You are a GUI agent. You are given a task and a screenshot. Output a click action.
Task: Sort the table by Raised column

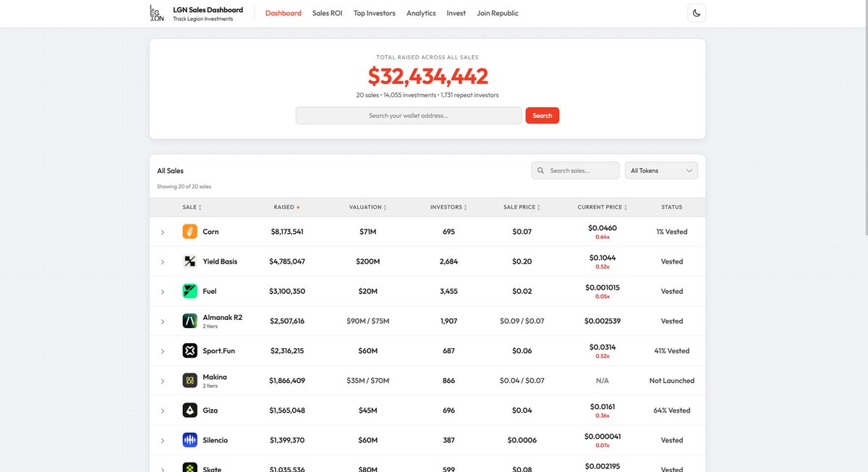(x=286, y=207)
